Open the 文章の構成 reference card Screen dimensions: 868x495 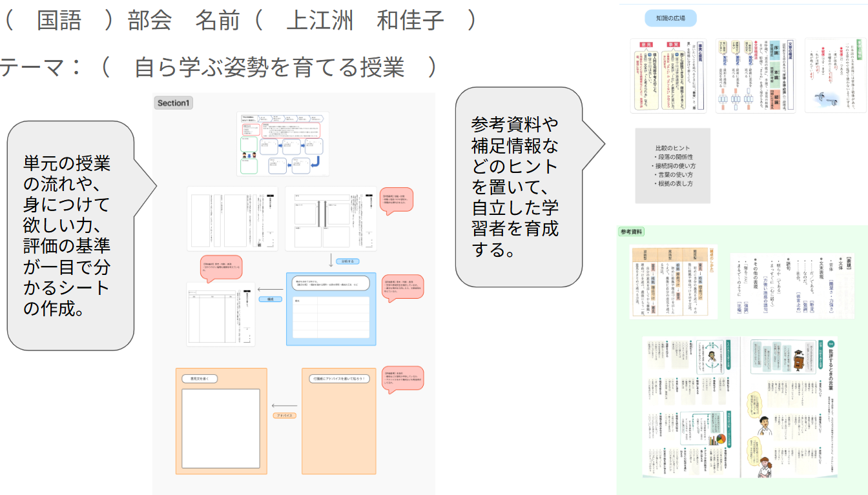tap(755, 76)
